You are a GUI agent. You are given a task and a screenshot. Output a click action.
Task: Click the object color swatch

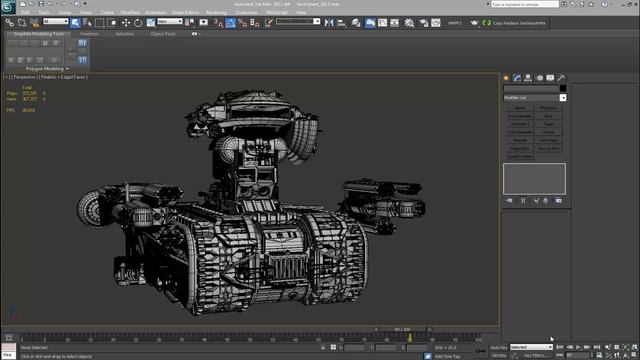pos(563,88)
